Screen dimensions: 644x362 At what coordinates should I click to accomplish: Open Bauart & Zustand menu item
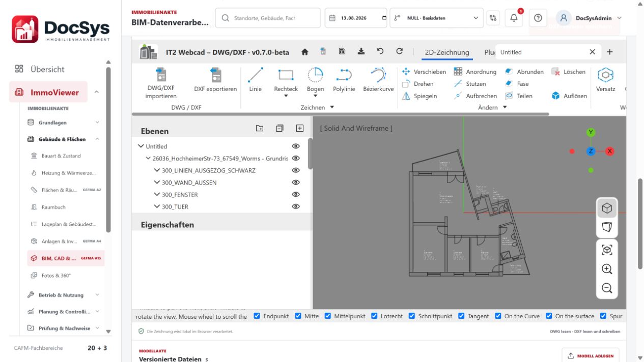(x=61, y=156)
